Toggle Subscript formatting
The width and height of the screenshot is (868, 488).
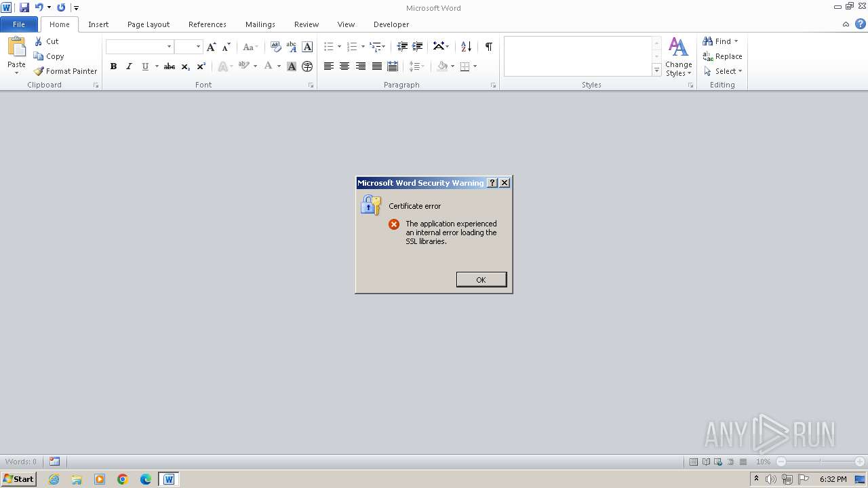click(x=185, y=66)
